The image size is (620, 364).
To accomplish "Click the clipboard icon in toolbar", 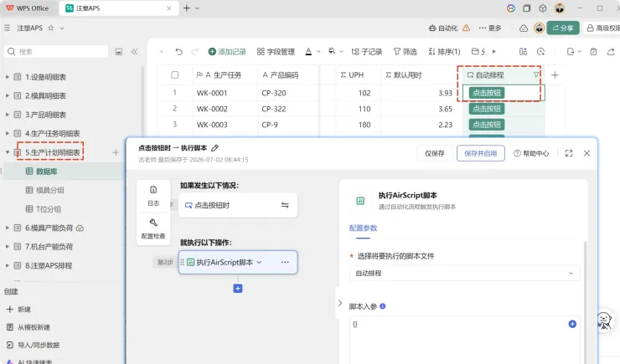I will (x=593, y=52).
